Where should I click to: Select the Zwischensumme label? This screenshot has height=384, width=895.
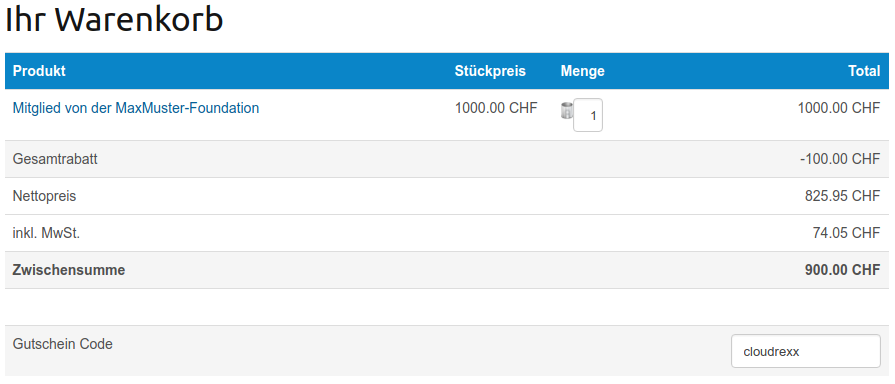click(68, 270)
